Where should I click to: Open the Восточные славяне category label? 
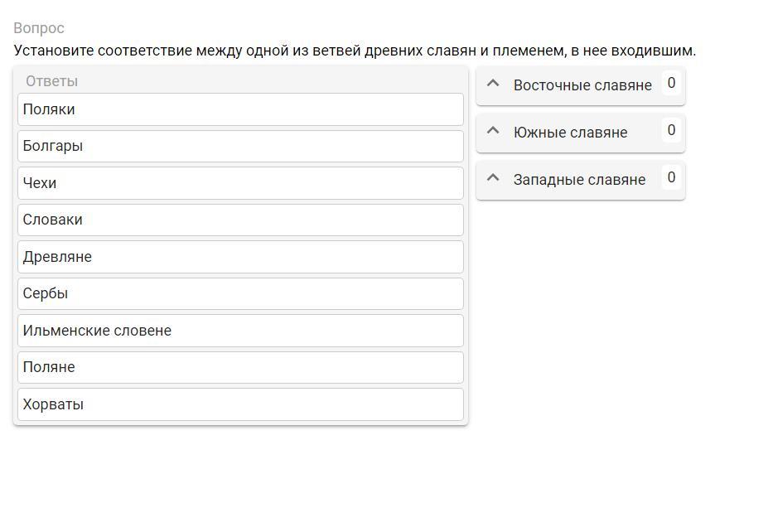(582, 85)
